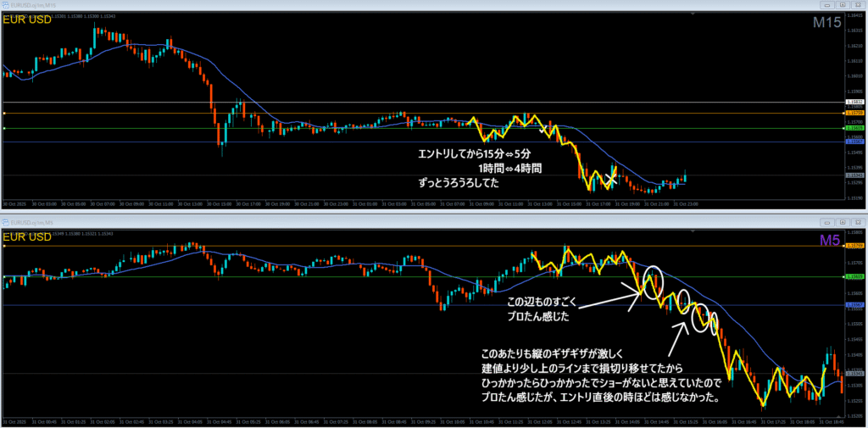Select the green 1.15619 price tag in M5 chart
Viewport: 868px width, 428px height.
[x=854, y=276]
